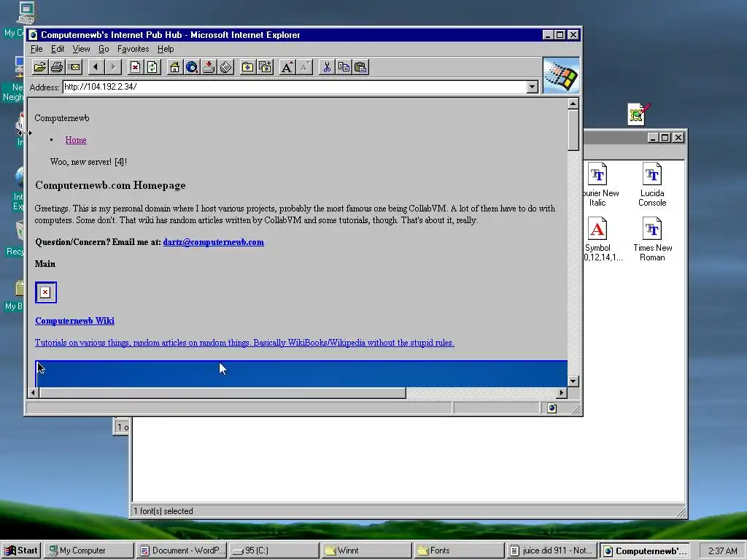Click the Windows flag logo in Explorer
The height and width of the screenshot is (560, 747).
click(x=561, y=75)
